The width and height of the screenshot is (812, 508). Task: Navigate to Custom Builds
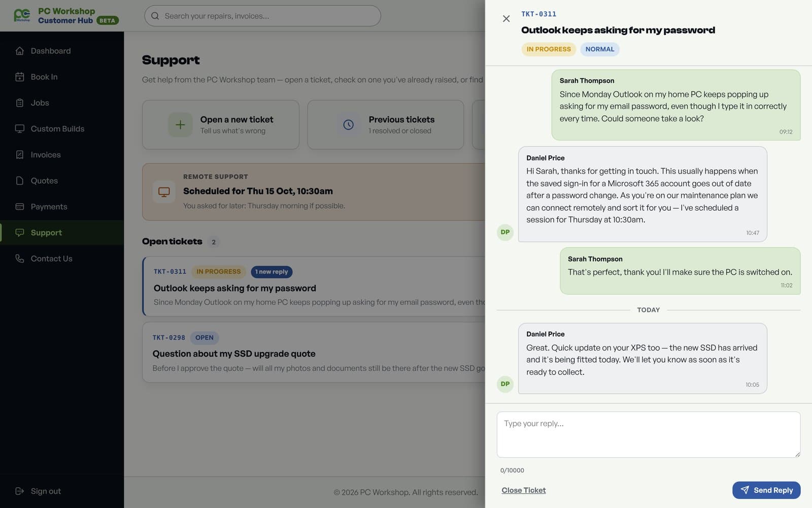pos(62,129)
